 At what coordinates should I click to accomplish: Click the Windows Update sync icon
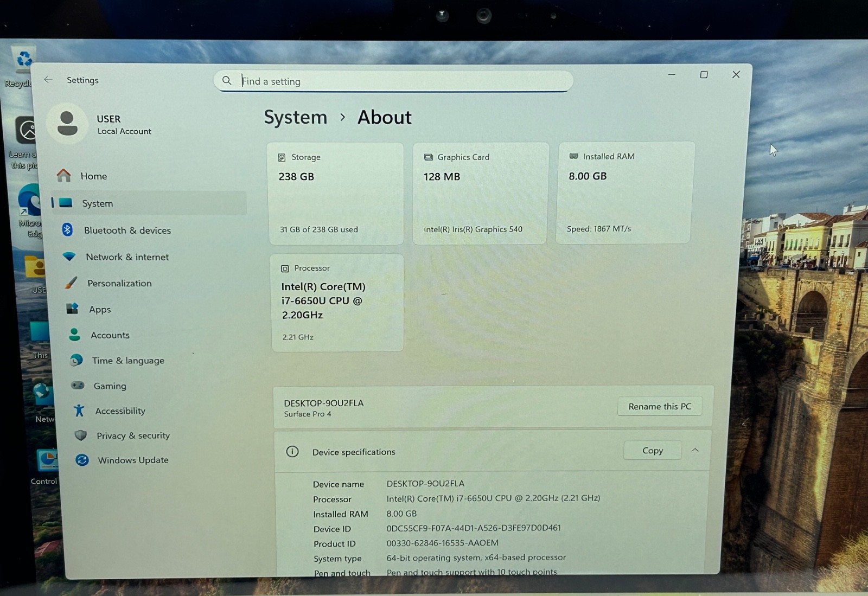pyautogui.click(x=82, y=460)
